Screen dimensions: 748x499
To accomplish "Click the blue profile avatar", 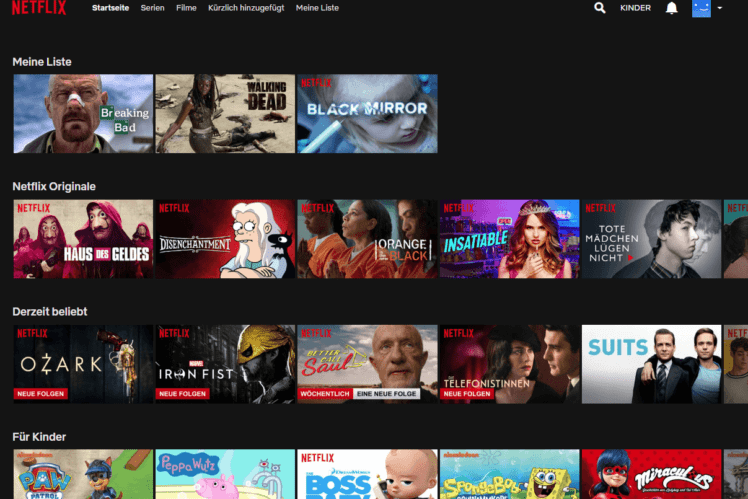I will (x=701, y=8).
